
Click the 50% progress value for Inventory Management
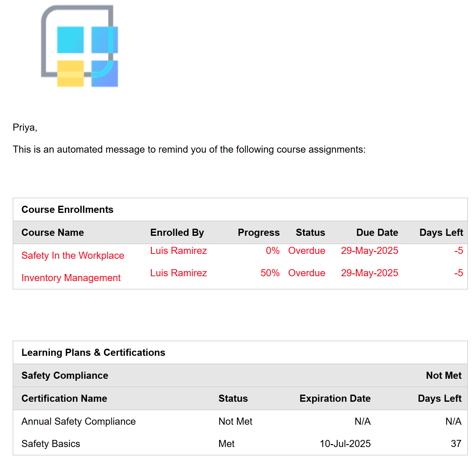pyautogui.click(x=270, y=273)
